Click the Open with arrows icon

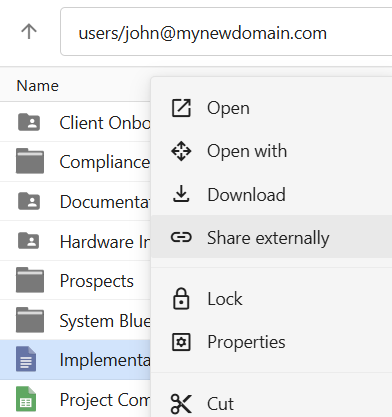(181, 151)
